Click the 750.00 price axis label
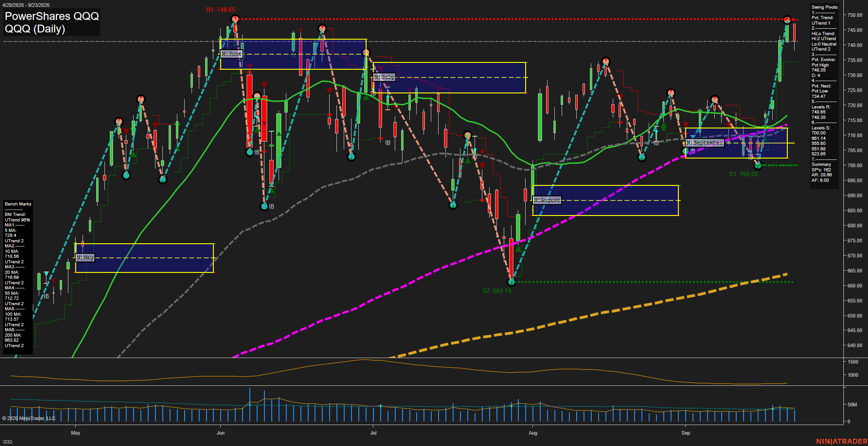Viewport: 868px width, 446px height. (x=855, y=15)
